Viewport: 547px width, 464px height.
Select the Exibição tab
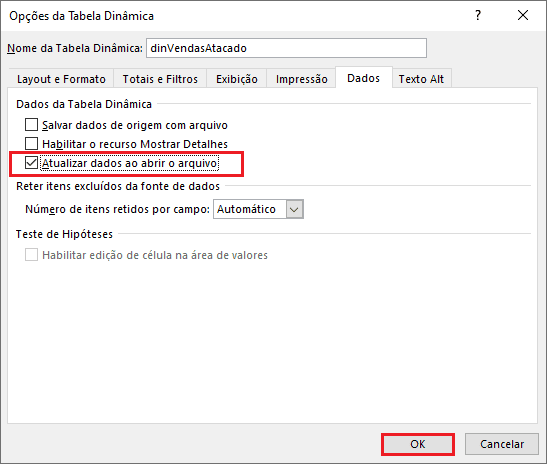(237, 79)
